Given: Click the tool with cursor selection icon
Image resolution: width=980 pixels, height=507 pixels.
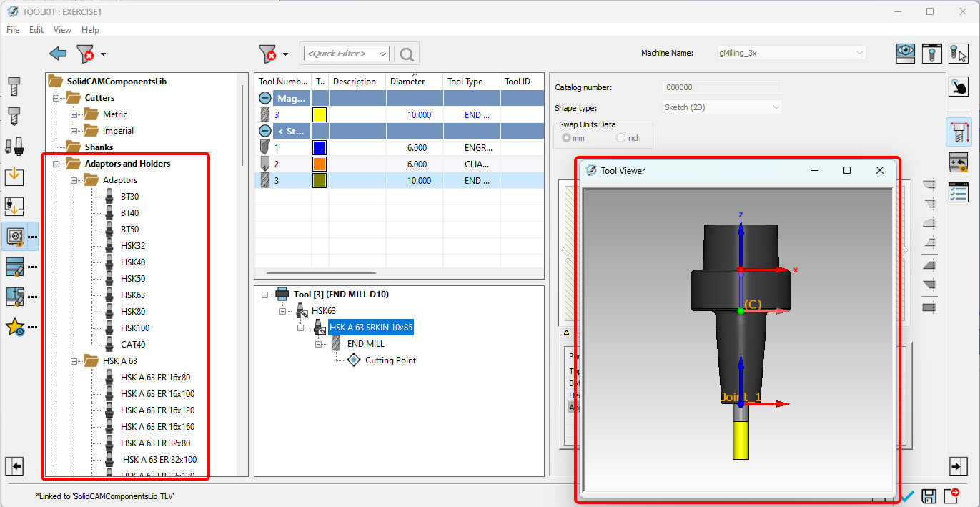Looking at the screenshot, I should click(x=957, y=53).
